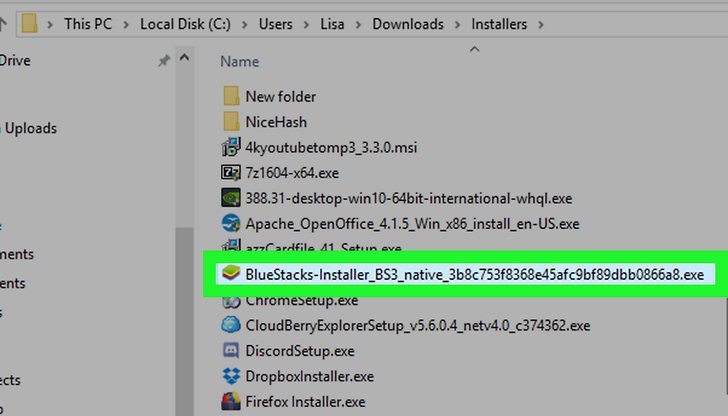This screenshot has height=416, width=728.
Task: Select the BlueStacks installer icon
Action: 231,273
